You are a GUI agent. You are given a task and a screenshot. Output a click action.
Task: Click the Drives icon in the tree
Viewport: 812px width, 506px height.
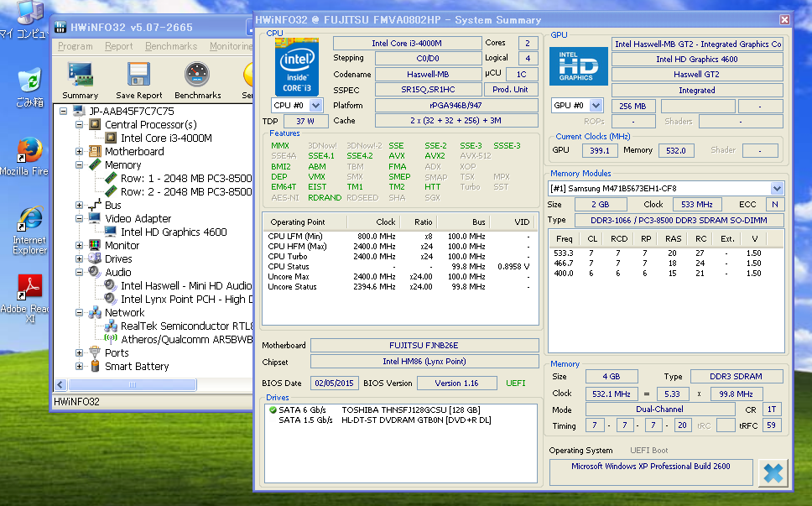pos(95,259)
